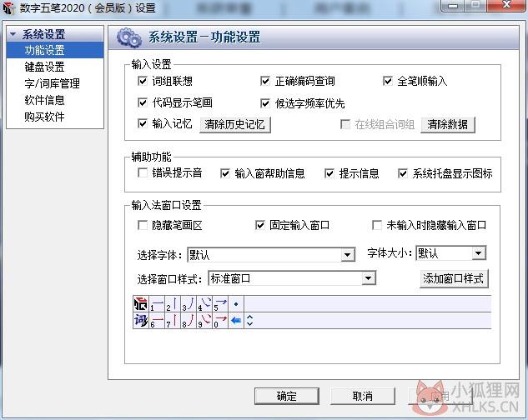Click stroke key 7 red vertical stroke

[x=173, y=320]
